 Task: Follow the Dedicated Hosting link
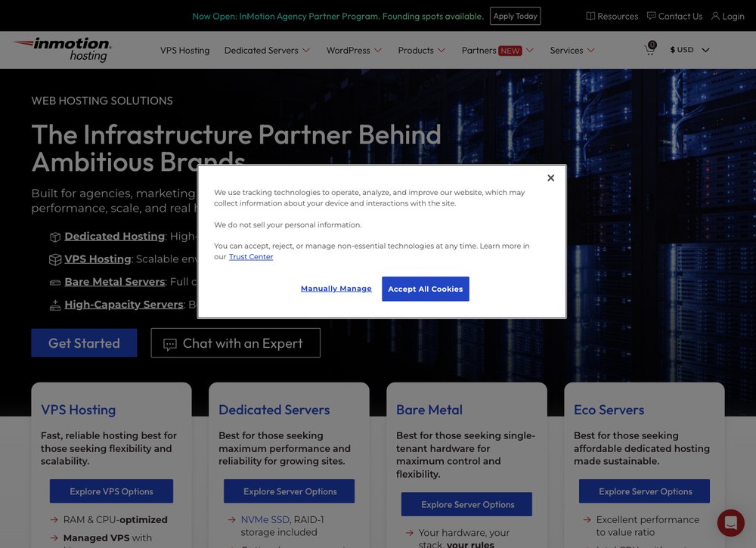115,236
